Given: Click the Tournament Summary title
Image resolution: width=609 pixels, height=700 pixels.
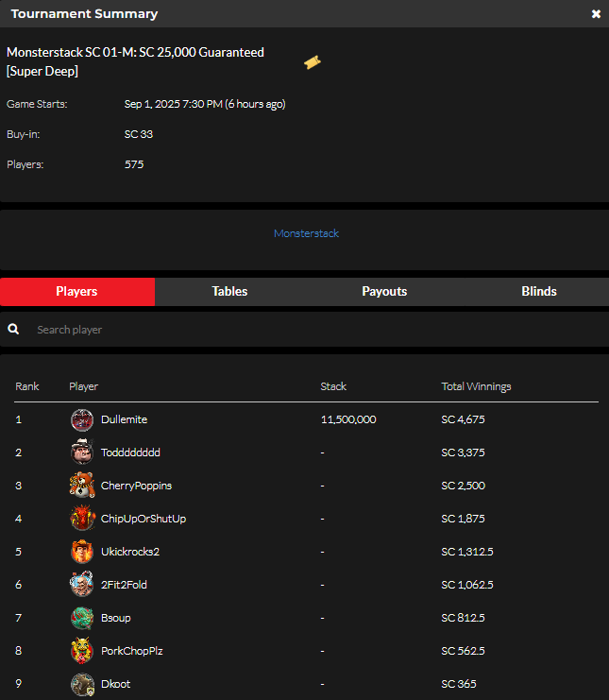Looking at the screenshot, I should (x=84, y=14).
